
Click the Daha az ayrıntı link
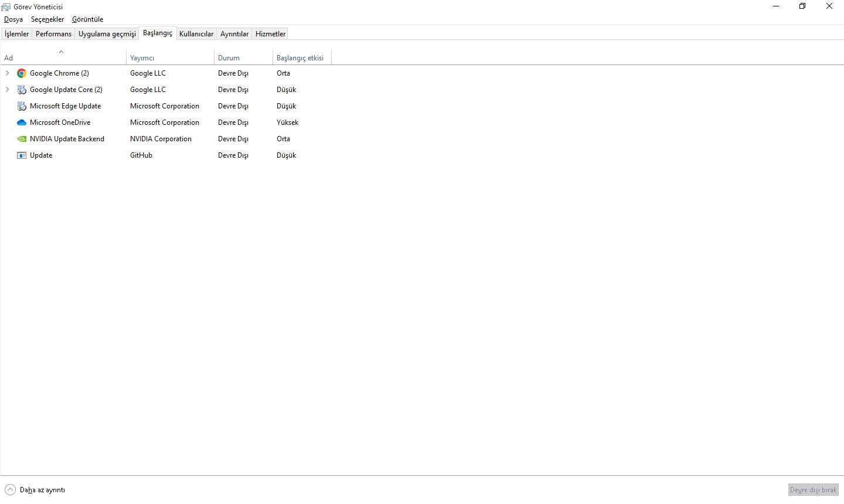(x=42, y=490)
